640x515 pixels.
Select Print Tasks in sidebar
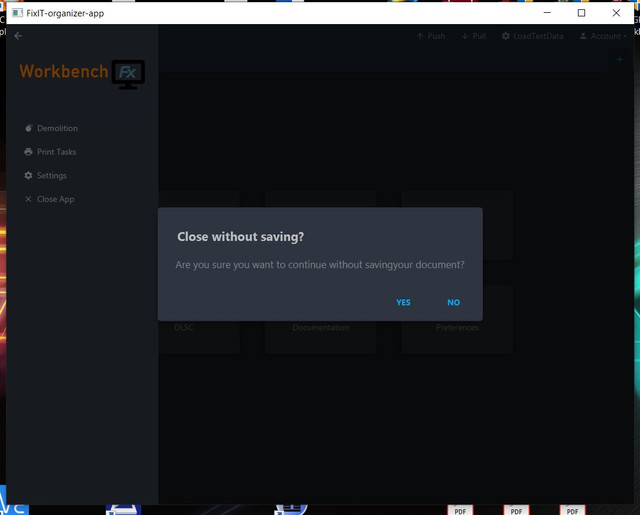tap(50, 152)
